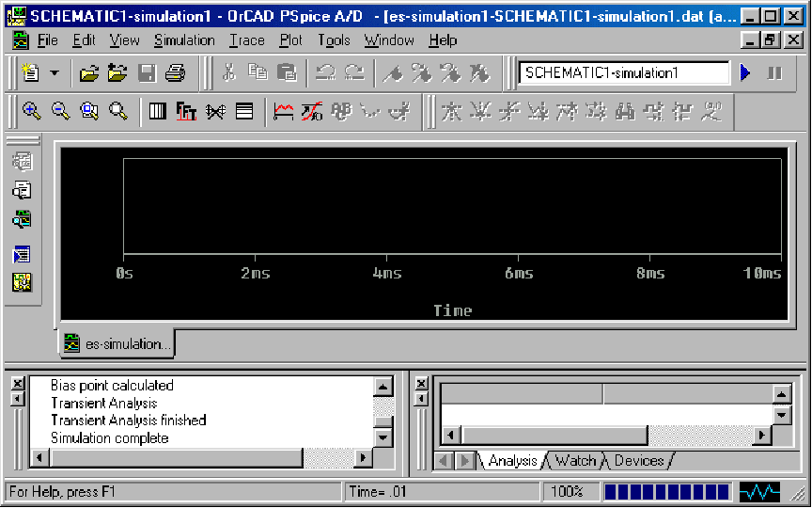The height and width of the screenshot is (508, 812).
Task: Switch to the Watch tab
Action: tap(575, 460)
